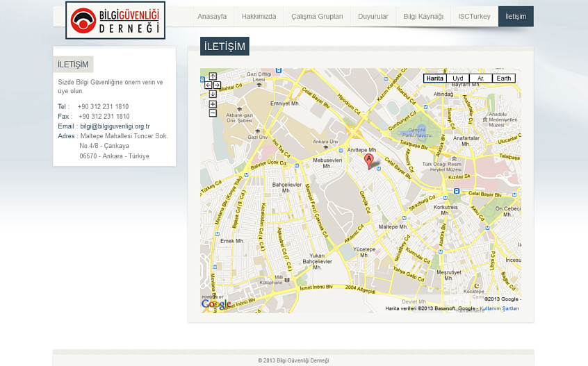Click the bilgi@bilgiguvenligi.org.tr email link

point(115,126)
